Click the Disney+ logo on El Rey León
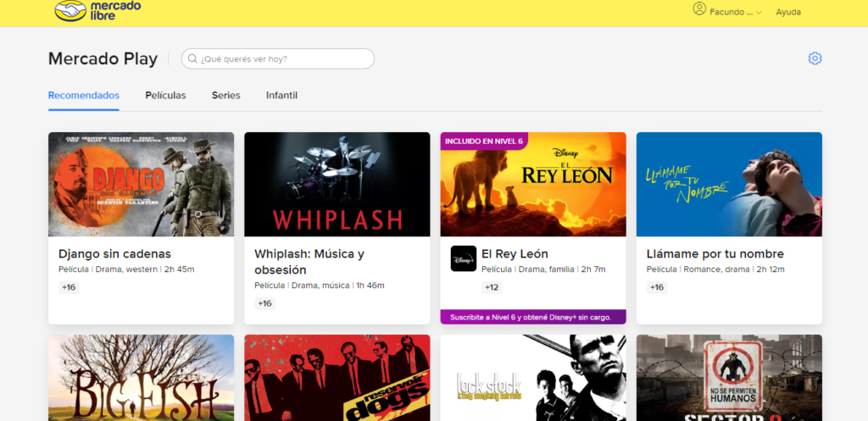This screenshot has width=868, height=421. (464, 258)
